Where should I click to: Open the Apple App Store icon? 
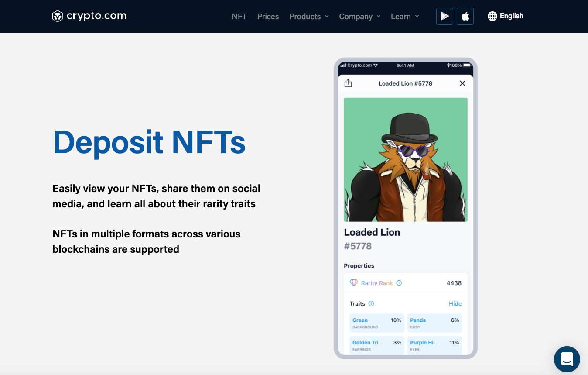click(x=465, y=16)
